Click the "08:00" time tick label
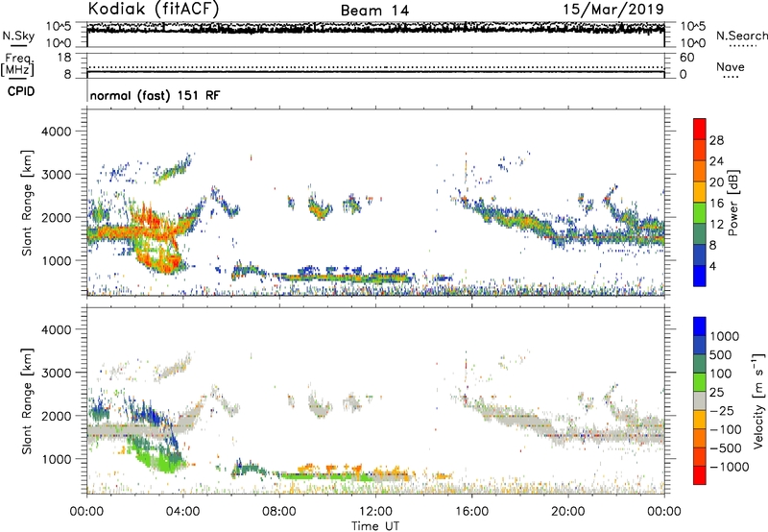768x532 pixels. click(x=279, y=512)
